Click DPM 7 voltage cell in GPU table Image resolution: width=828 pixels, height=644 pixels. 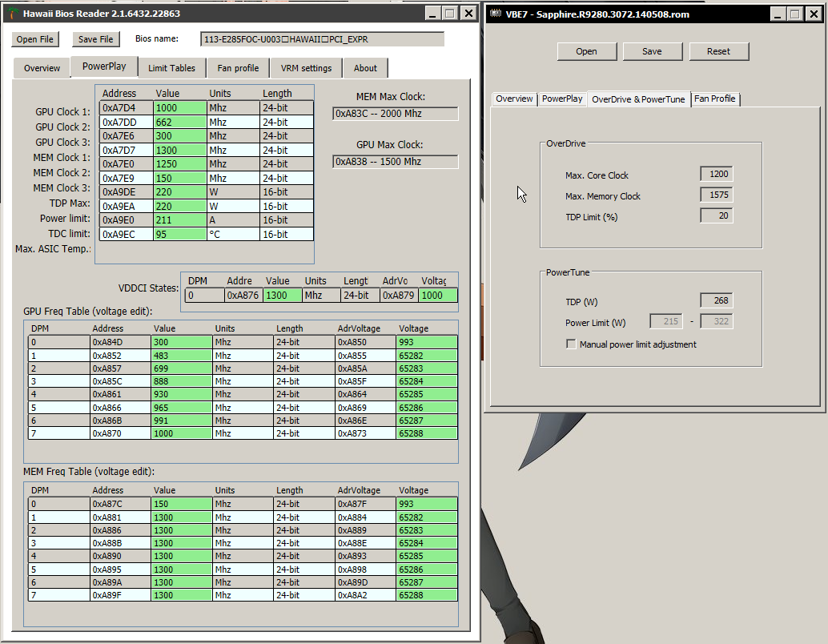(427, 433)
